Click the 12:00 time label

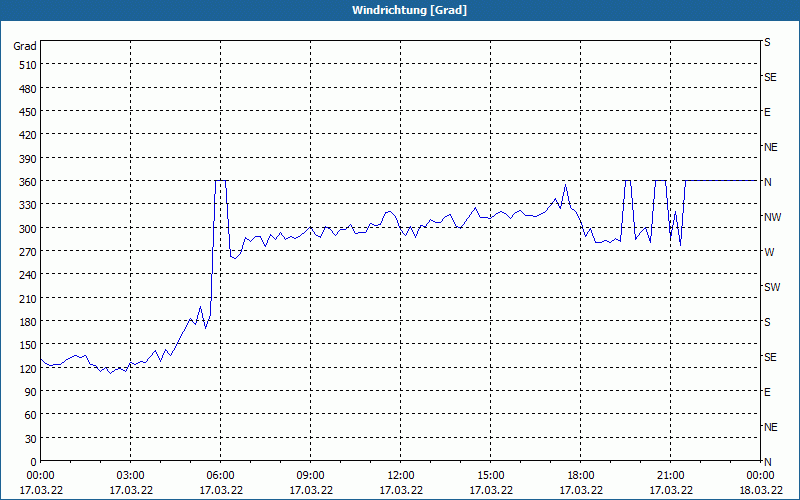pyautogui.click(x=401, y=476)
